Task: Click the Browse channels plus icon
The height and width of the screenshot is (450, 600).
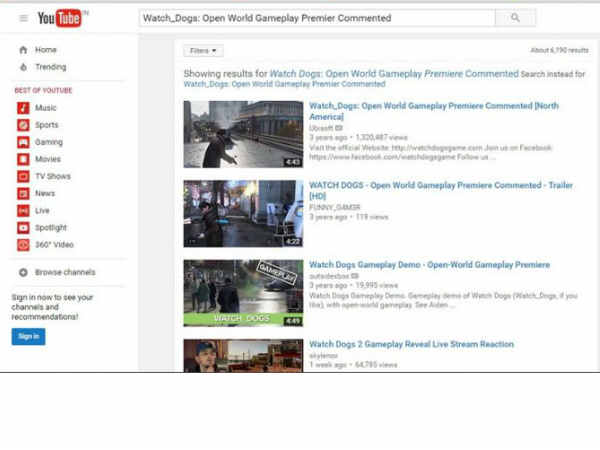Action: tap(23, 272)
